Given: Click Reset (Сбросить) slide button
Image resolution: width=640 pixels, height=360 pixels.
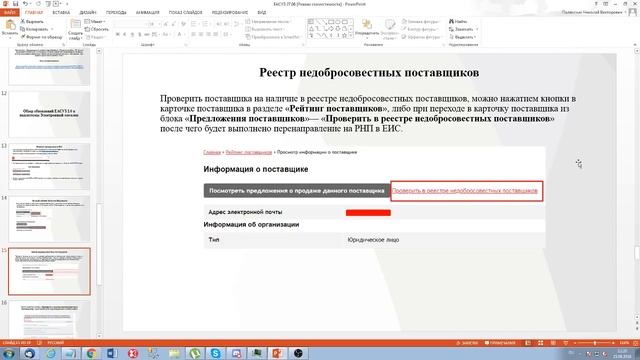Looking at the screenshot, I should click(x=97, y=29).
